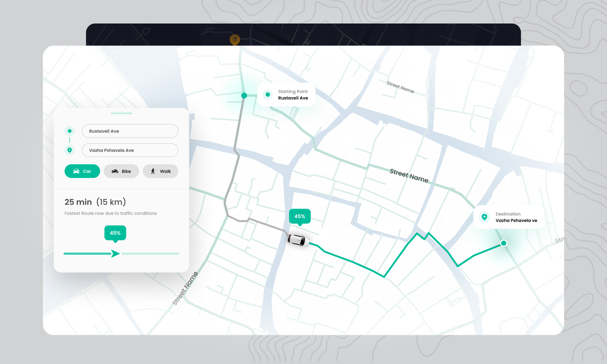Click the route progress slider arrow
Screen dimensions: 607x364
coord(115,253)
